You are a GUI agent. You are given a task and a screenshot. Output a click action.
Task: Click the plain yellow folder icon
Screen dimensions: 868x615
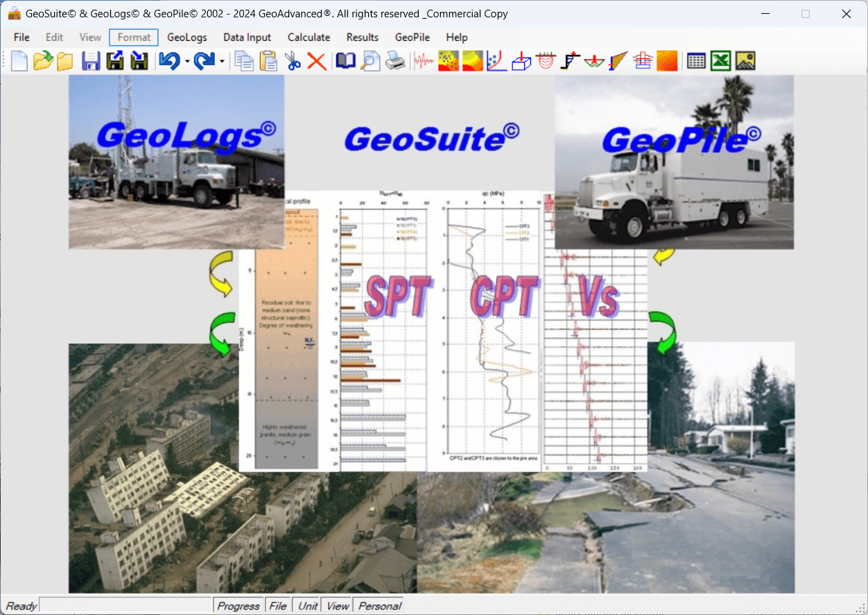(65, 62)
